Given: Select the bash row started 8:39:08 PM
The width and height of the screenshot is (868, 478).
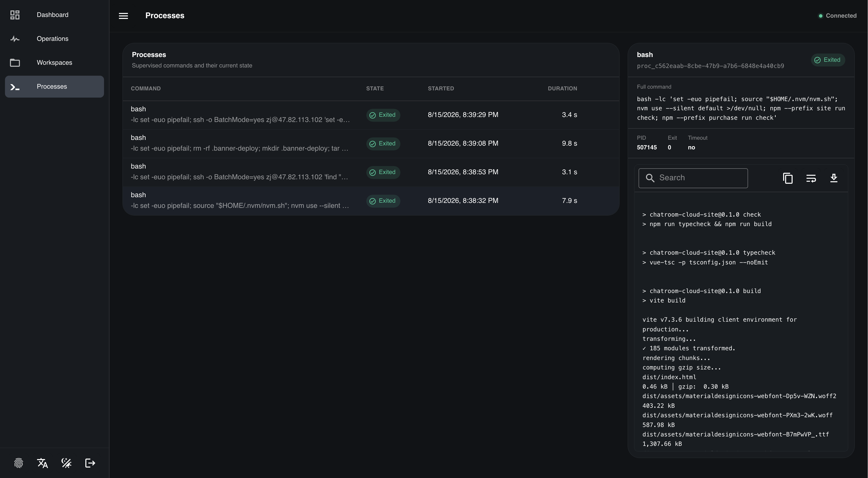Looking at the screenshot, I should (371, 144).
